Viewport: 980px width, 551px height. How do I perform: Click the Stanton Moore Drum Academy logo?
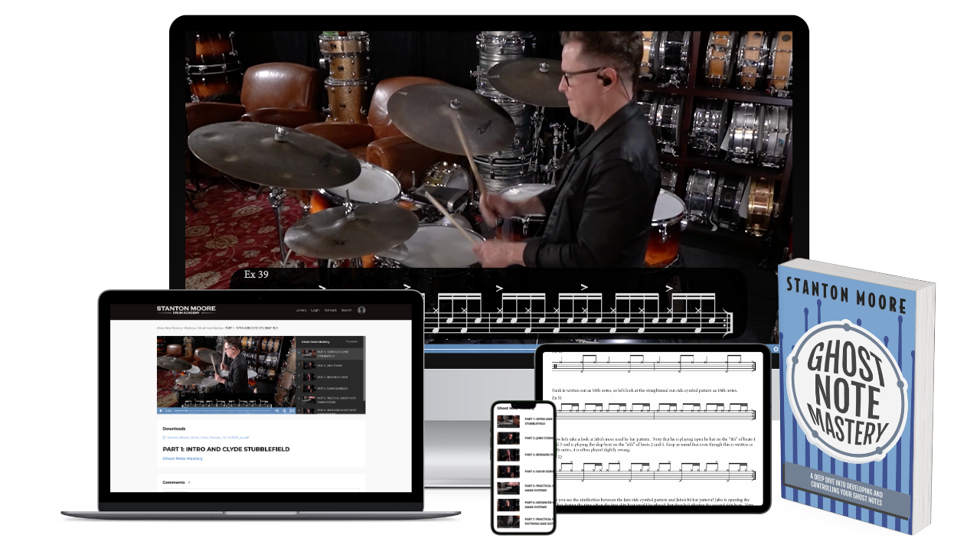[x=186, y=310]
